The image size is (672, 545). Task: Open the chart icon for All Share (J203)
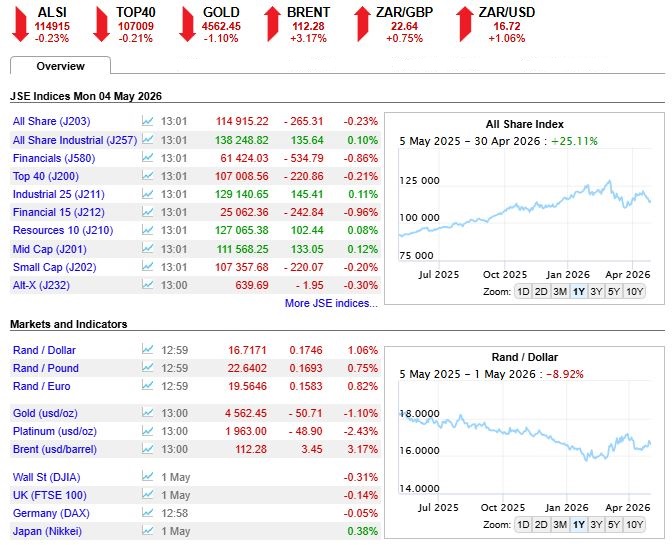tap(147, 121)
